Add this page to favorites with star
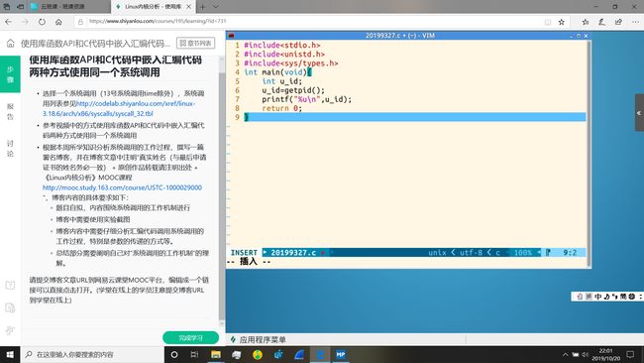 coord(562,22)
